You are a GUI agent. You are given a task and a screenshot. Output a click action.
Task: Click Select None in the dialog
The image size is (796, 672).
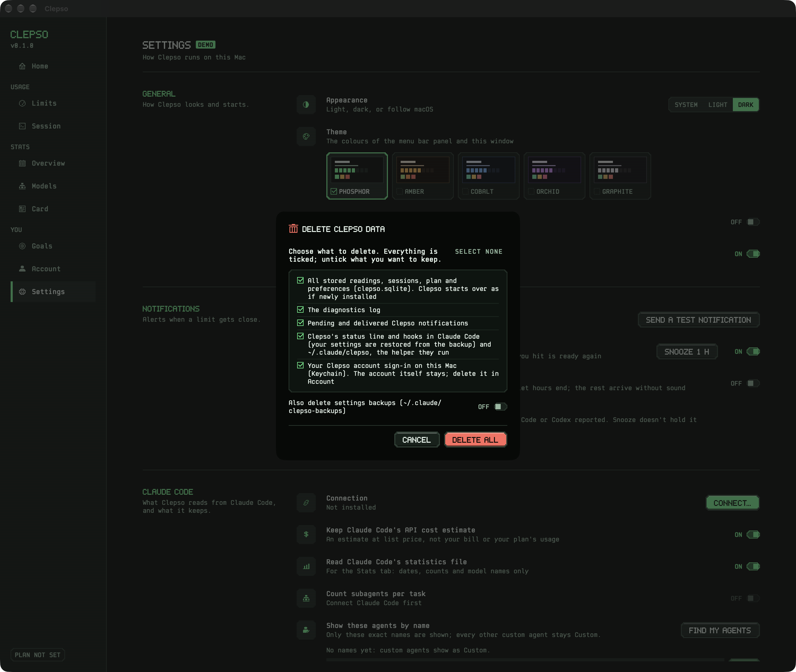tap(478, 251)
